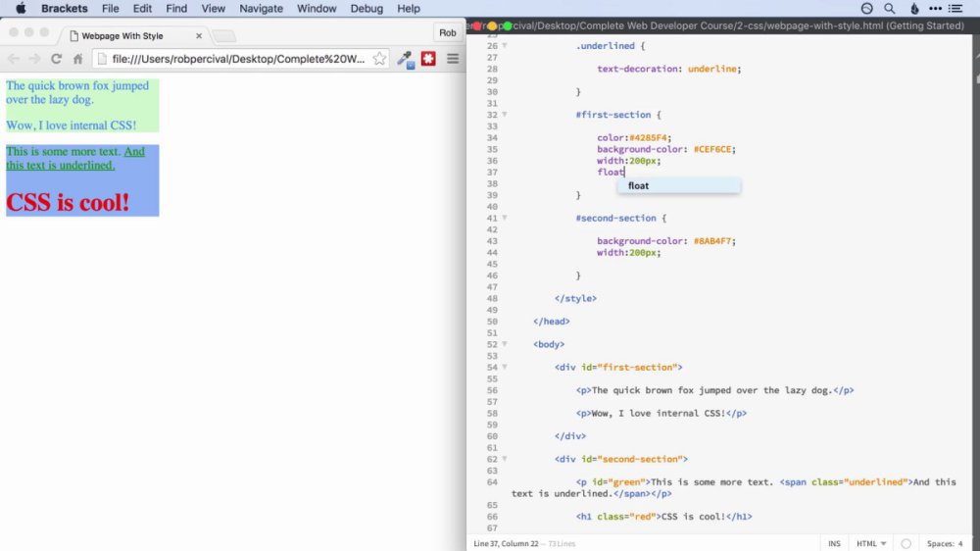The height and width of the screenshot is (551, 980).
Task: Open the Edit menu
Action: 142,9
